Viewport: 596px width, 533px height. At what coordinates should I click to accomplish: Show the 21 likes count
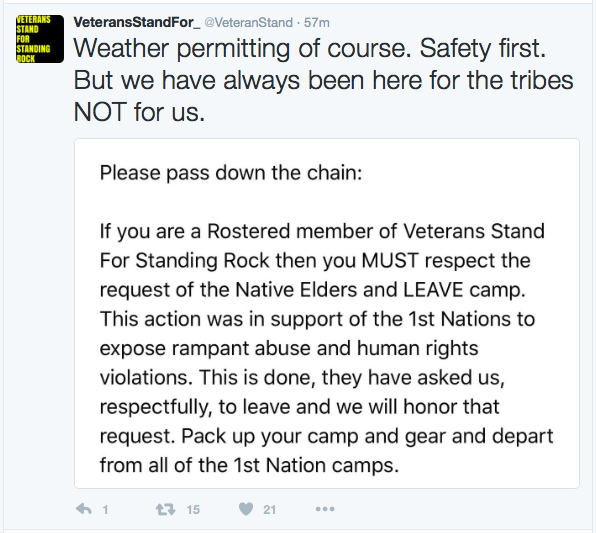coord(269,509)
